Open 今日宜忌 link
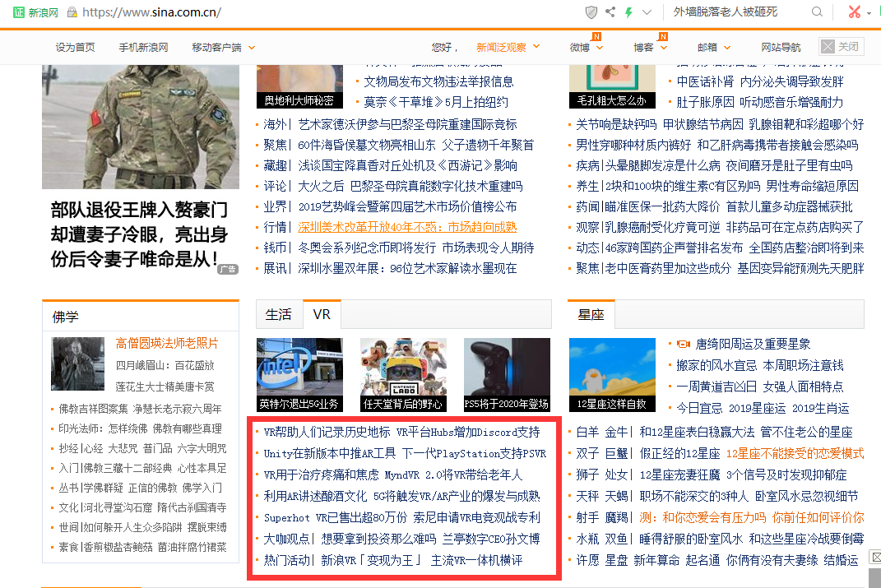This screenshot has width=881, height=588. [699, 408]
